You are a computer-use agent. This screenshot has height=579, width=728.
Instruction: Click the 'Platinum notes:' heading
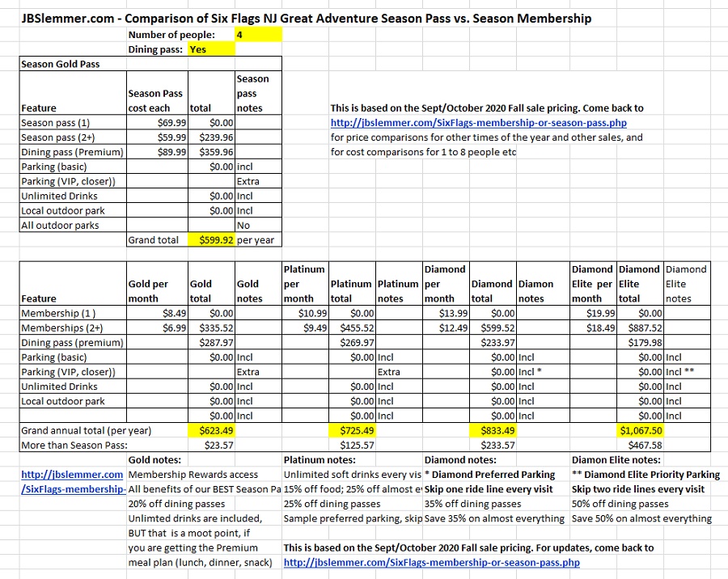[320, 460]
